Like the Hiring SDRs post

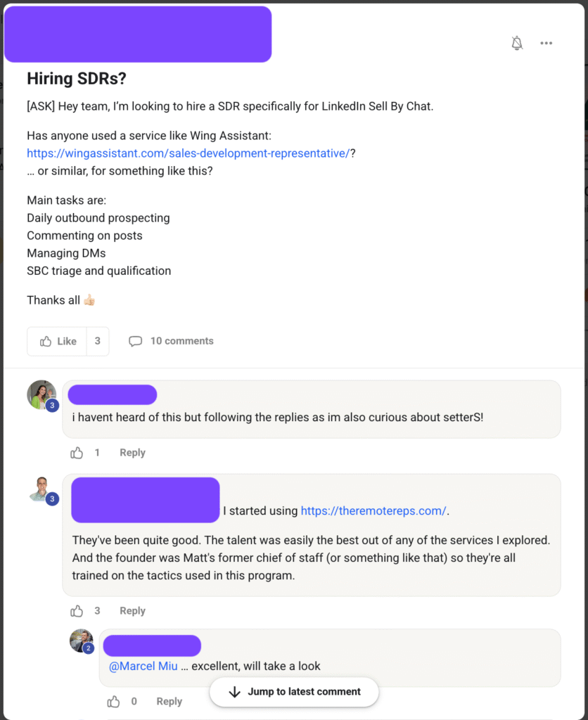[58, 341]
